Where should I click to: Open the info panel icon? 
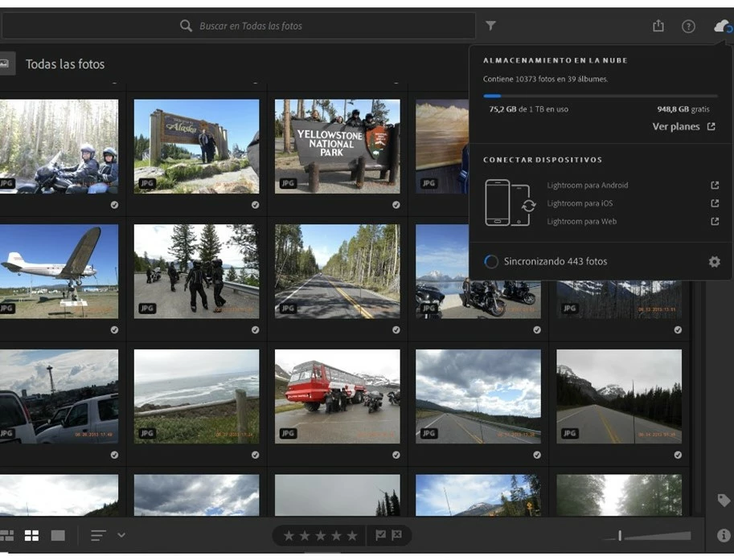[724, 535]
